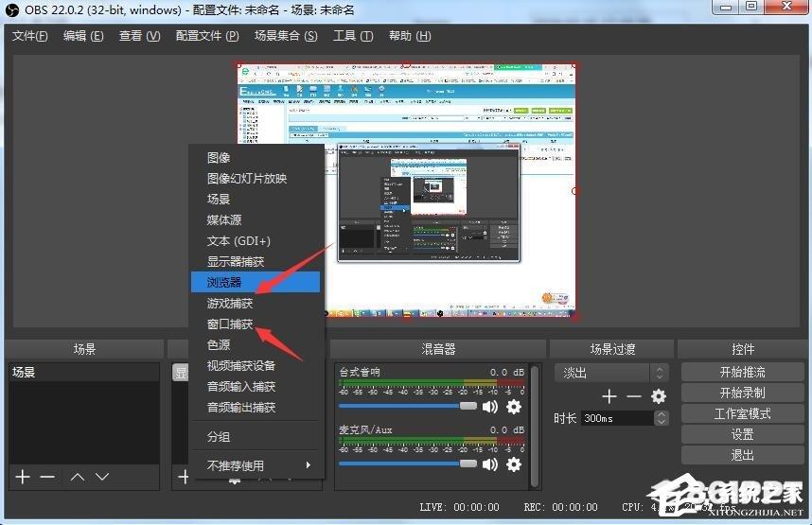This screenshot has width=812, height=525.
Task: Open 设置 from controls panel
Action: coord(742,434)
